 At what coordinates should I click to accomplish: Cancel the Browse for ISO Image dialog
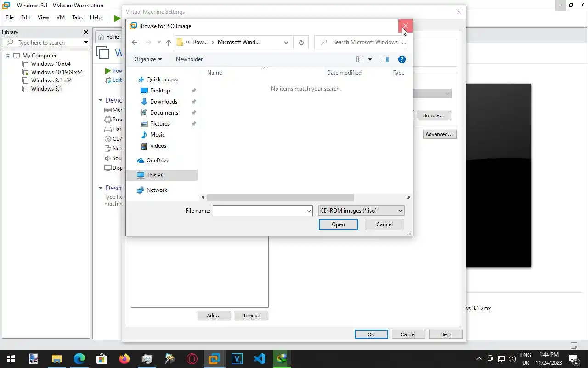(384, 224)
